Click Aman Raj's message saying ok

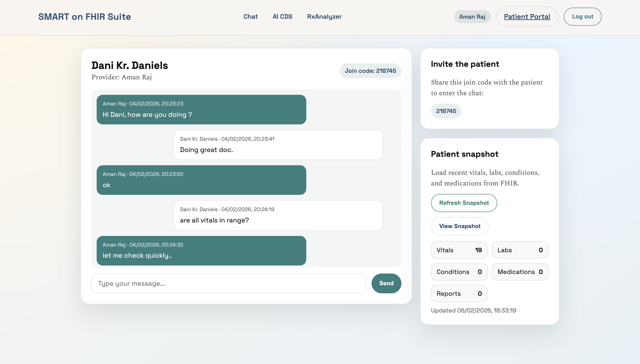pyautogui.click(x=201, y=180)
